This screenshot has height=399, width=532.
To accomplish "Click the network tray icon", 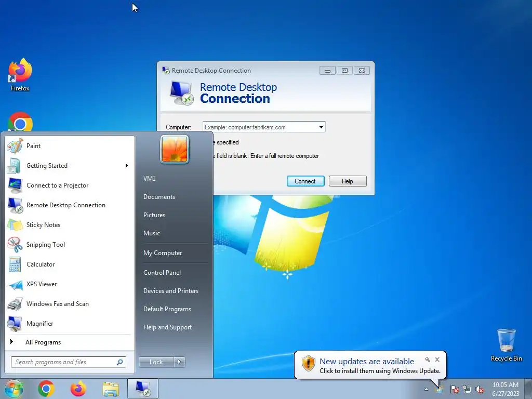I will (467, 389).
